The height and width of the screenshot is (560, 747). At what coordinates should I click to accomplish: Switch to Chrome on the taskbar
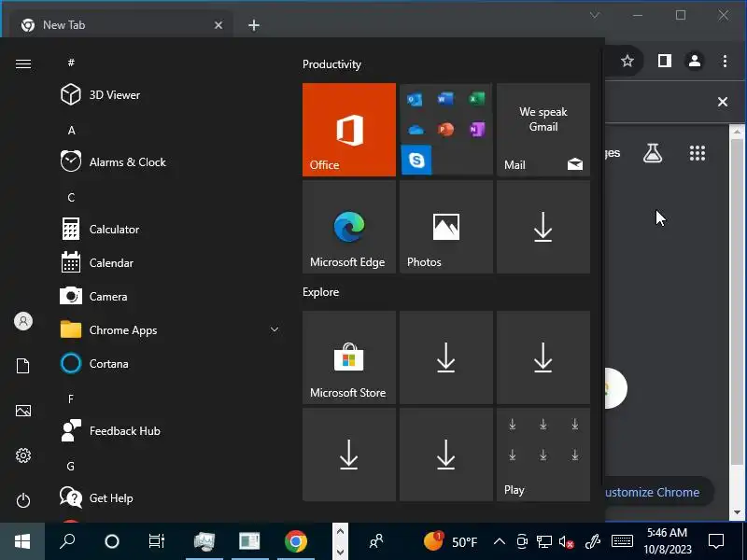tap(296, 541)
